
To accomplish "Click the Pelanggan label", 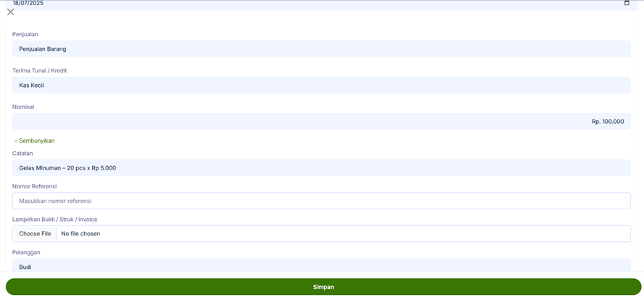I will click(26, 252).
